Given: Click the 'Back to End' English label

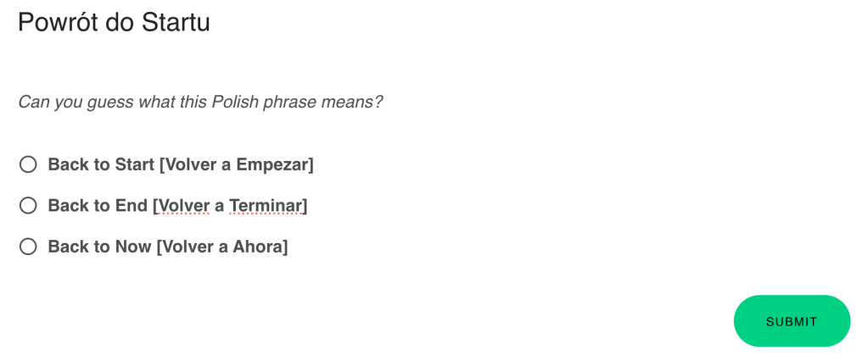Looking at the screenshot, I should (x=98, y=205).
